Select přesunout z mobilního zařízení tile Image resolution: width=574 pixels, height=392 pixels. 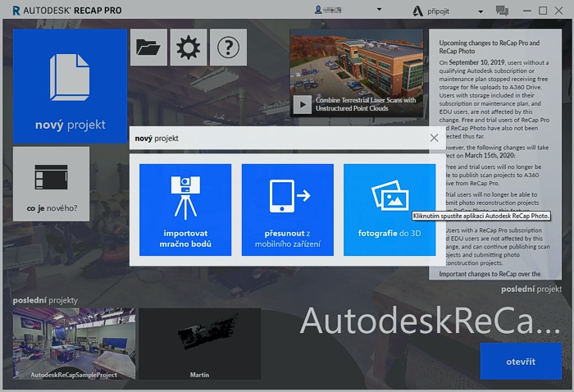[x=288, y=210]
